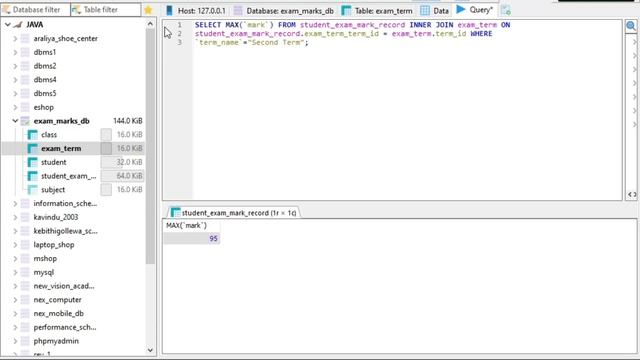Click the 144.0 KiB size of exam_marks_db
Screen dimensions: 640x360
(x=127, y=121)
